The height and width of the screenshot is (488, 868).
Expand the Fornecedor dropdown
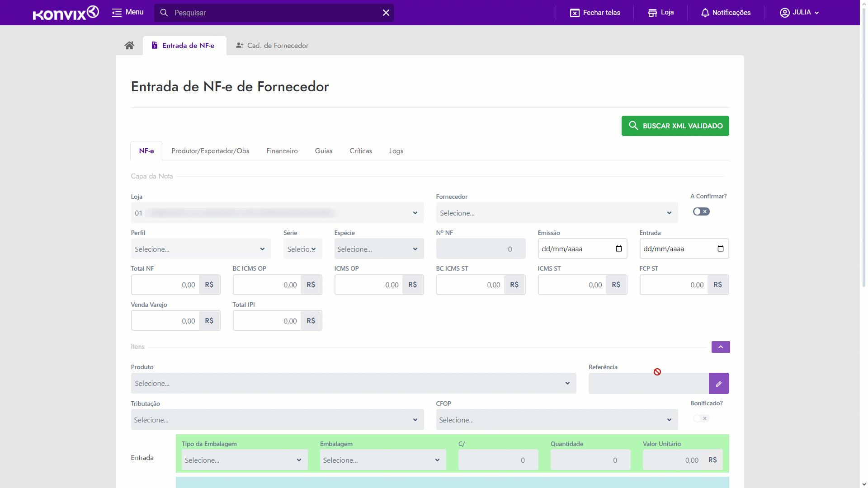pos(557,213)
